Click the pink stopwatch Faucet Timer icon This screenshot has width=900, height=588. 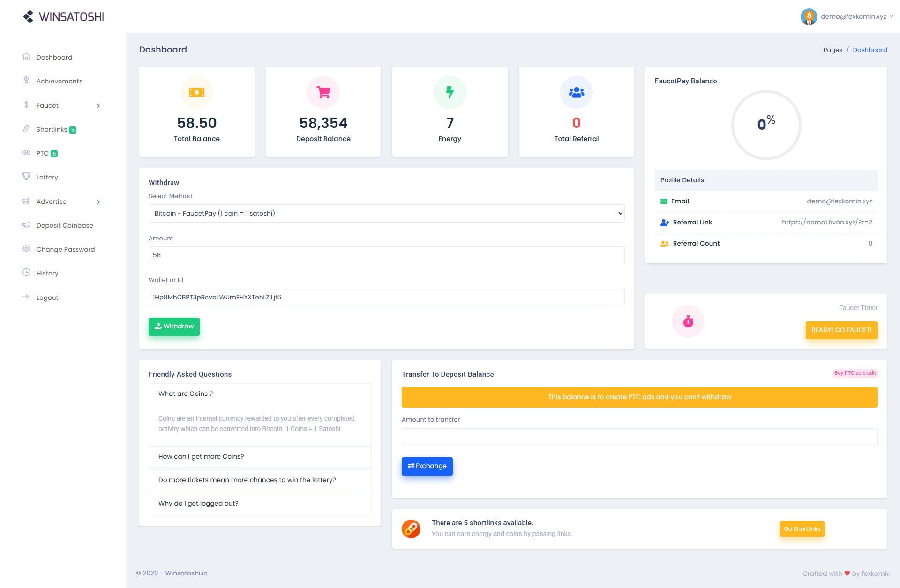click(688, 321)
